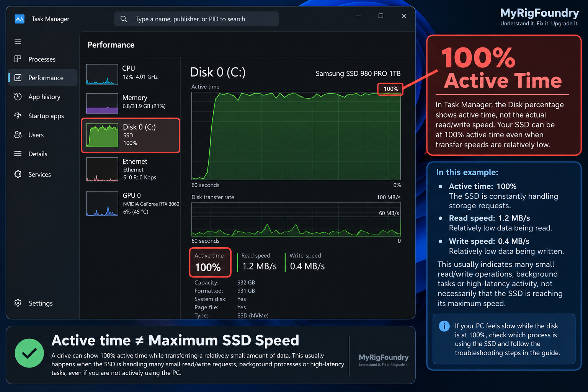Screen dimensions: 588x392
Task: Open the Services page
Action: coord(42,175)
